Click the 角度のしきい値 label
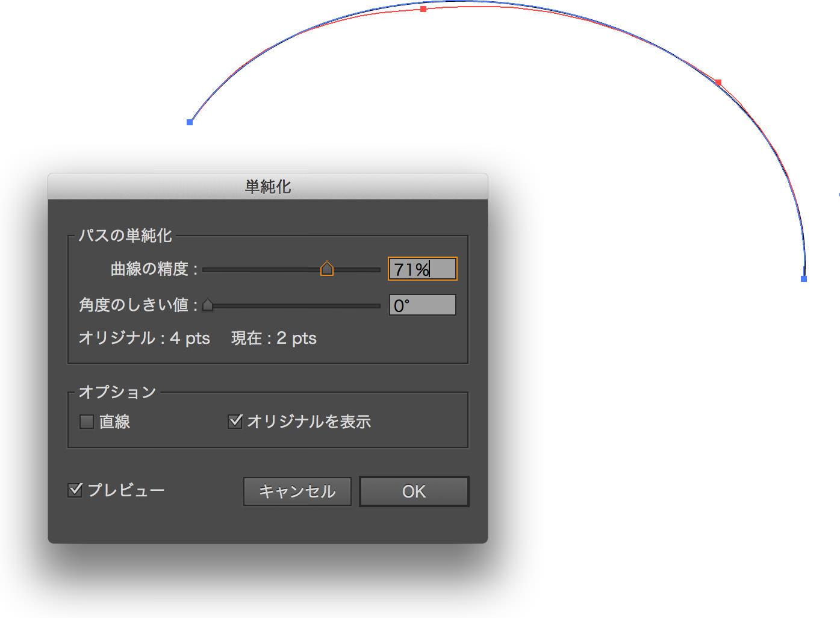The height and width of the screenshot is (618, 840). point(138,305)
